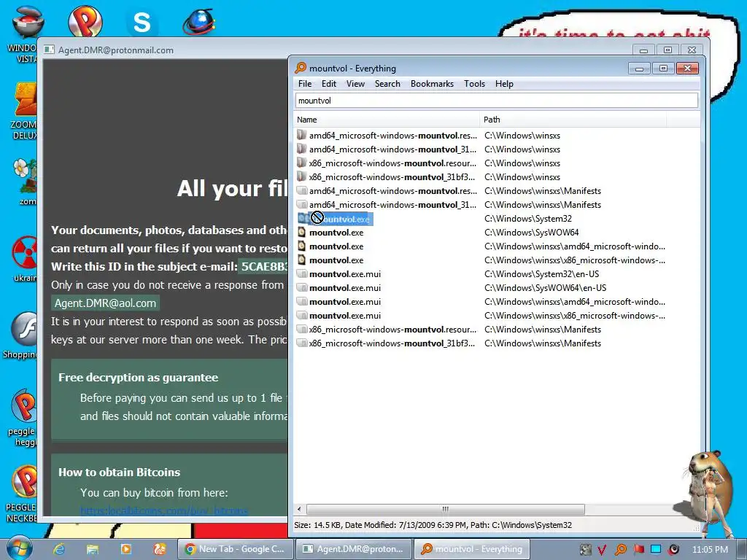
Task: Select mountvol.exe in winsxs\amd64_microsoft-windo... path
Action: tap(336, 246)
